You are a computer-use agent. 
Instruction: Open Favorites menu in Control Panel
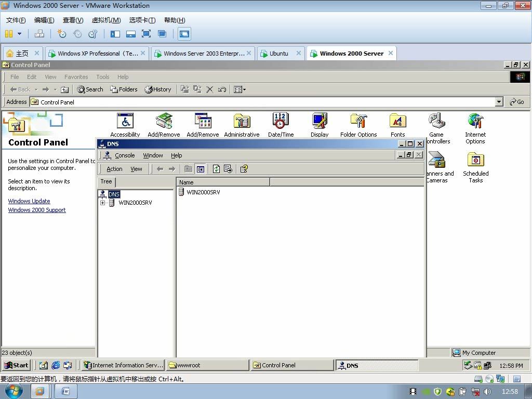click(x=76, y=77)
